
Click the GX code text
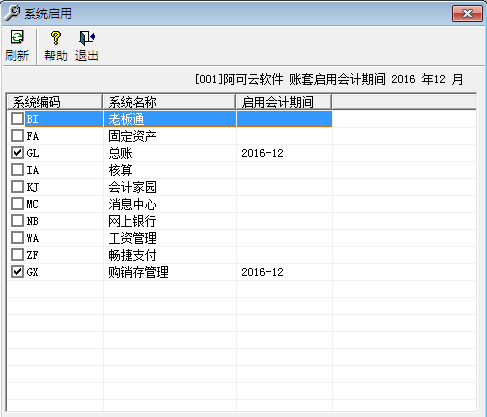pos(32,272)
